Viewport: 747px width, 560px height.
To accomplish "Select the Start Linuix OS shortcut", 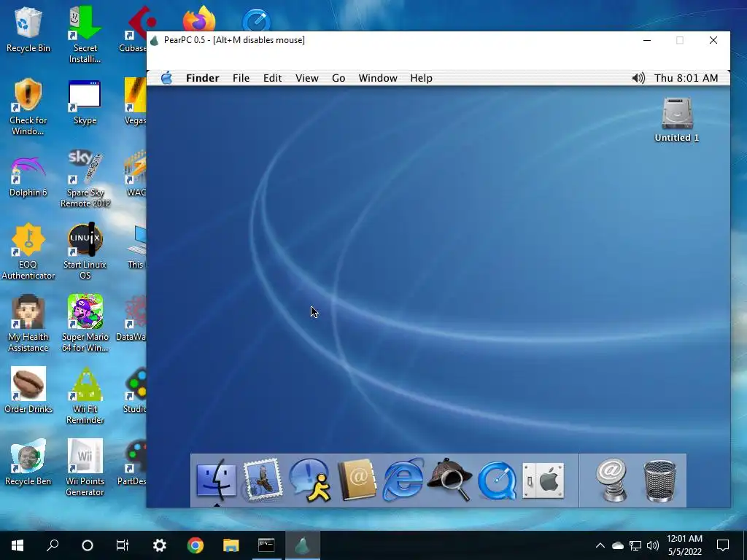I will point(85,252).
